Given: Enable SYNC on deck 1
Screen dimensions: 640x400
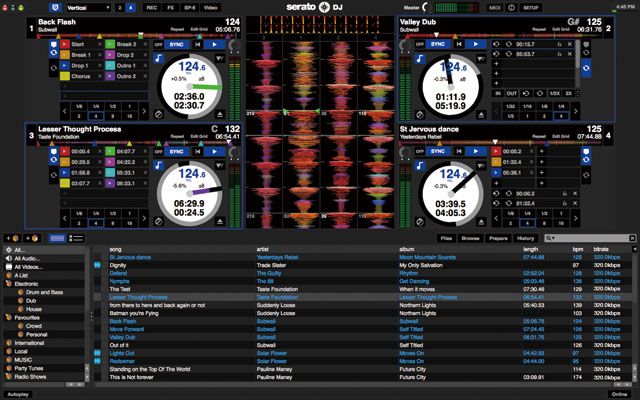Looking at the screenshot, I should coord(176,44).
